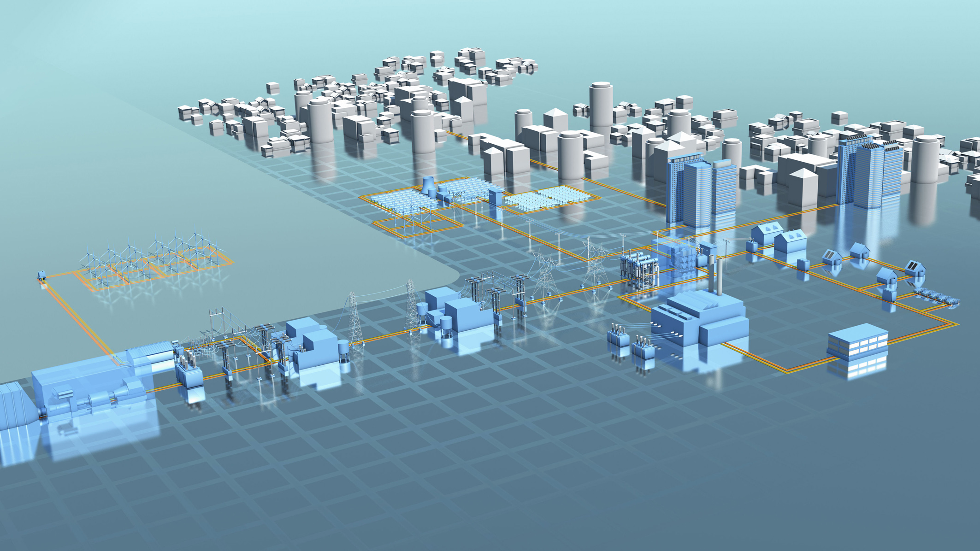Select the blue nuclear cooling tower
The width and height of the screenshot is (980, 551).
pos(429,185)
